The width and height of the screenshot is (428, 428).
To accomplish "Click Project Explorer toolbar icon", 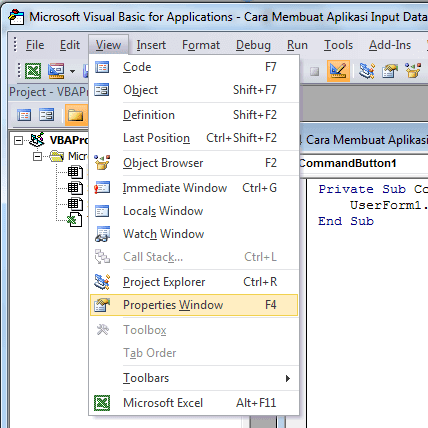I will 367,71.
